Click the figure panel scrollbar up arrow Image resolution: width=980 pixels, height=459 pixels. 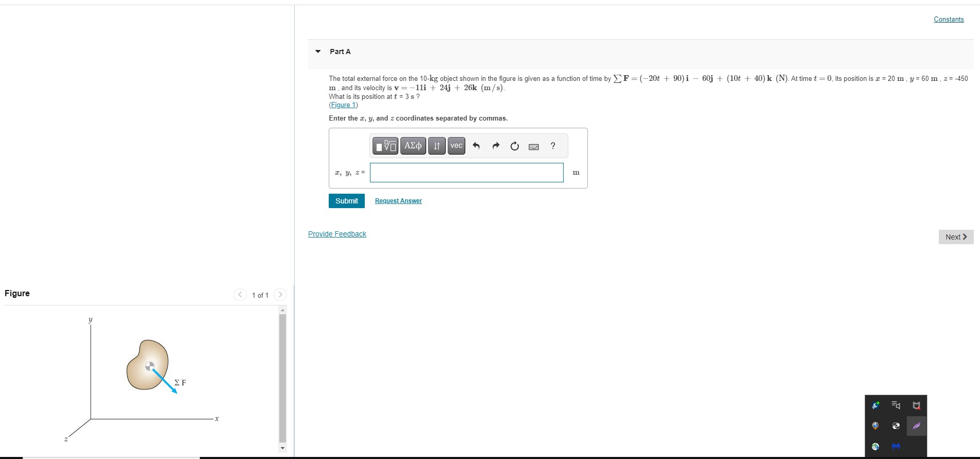(282, 310)
